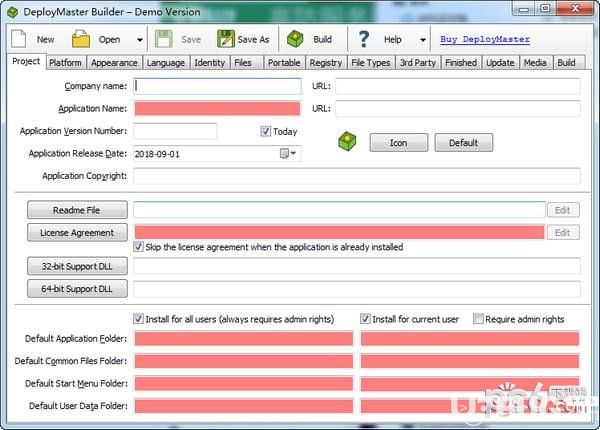This screenshot has width=600, height=430.
Task: Toggle Install for current user checkbox
Action: coord(365,319)
